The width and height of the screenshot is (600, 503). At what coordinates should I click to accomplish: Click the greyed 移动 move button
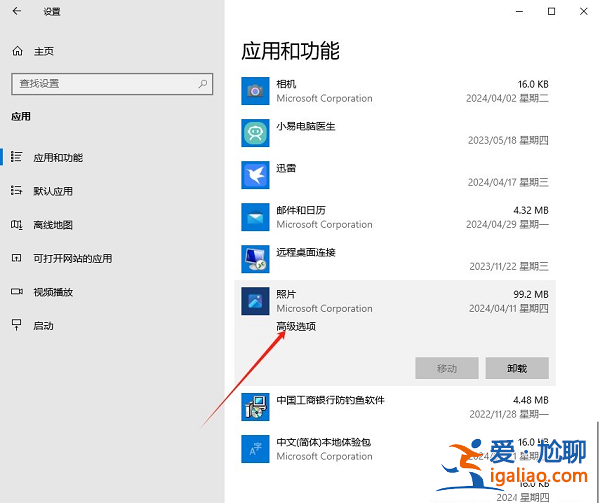[x=447, y=368]
